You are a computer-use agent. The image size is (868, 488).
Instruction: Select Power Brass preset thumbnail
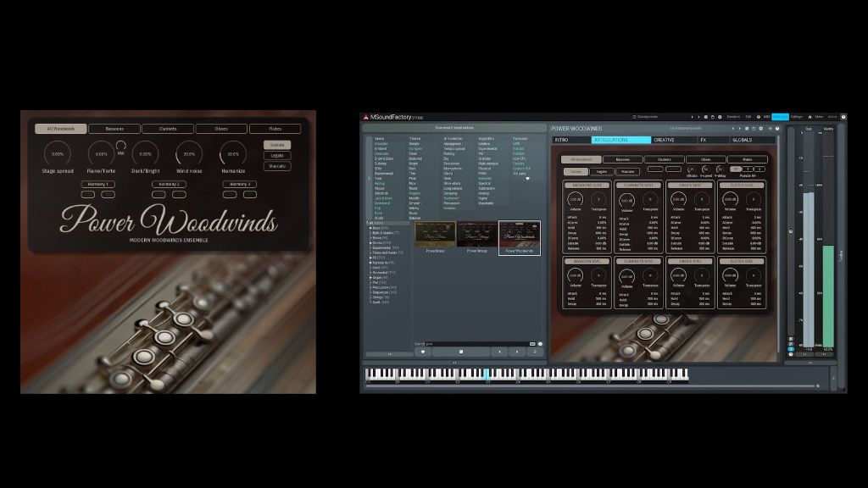tap(435, 235)
